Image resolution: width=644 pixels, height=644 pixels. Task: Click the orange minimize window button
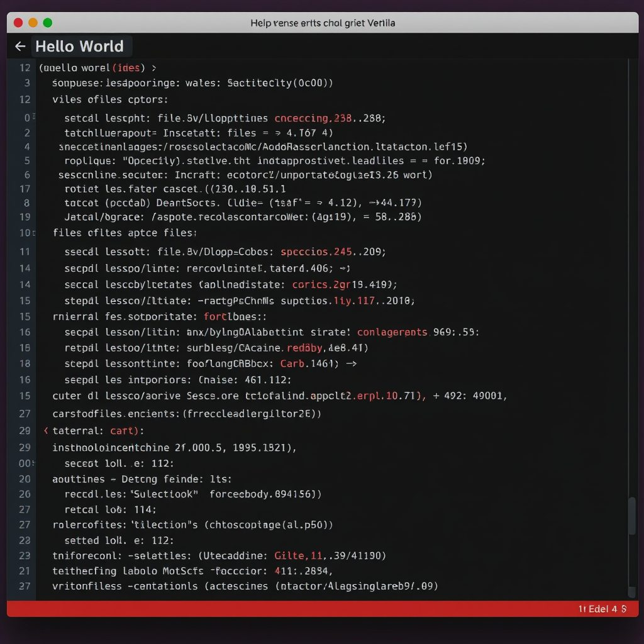coord(33,23)
